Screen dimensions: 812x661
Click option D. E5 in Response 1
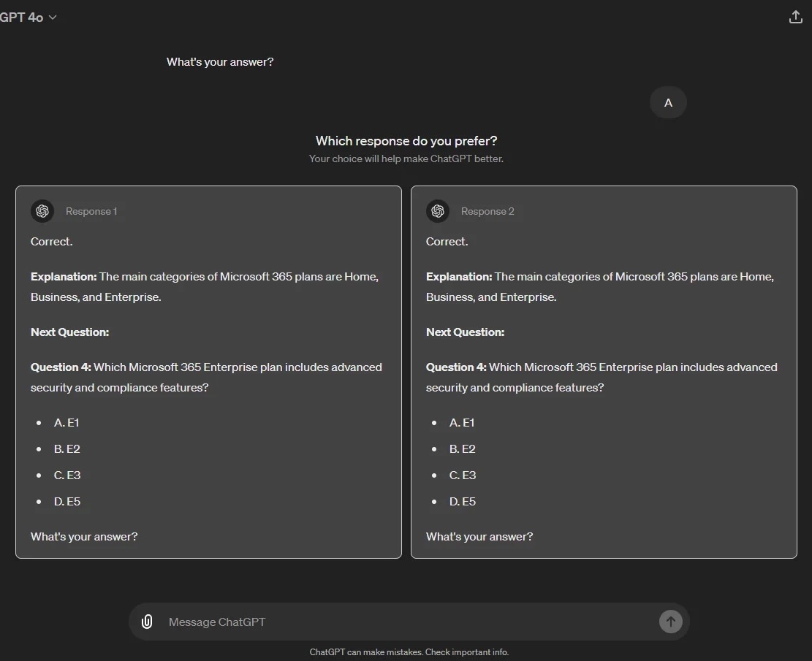tap(67, 502)
